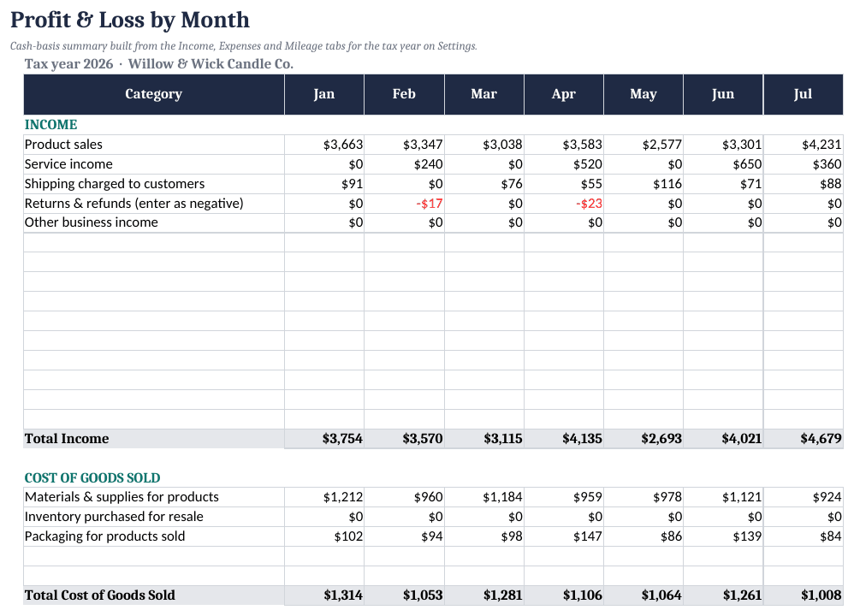Click Apr Service income cell $520
This screenshot has width=854, height=616.
coord(564,164)
